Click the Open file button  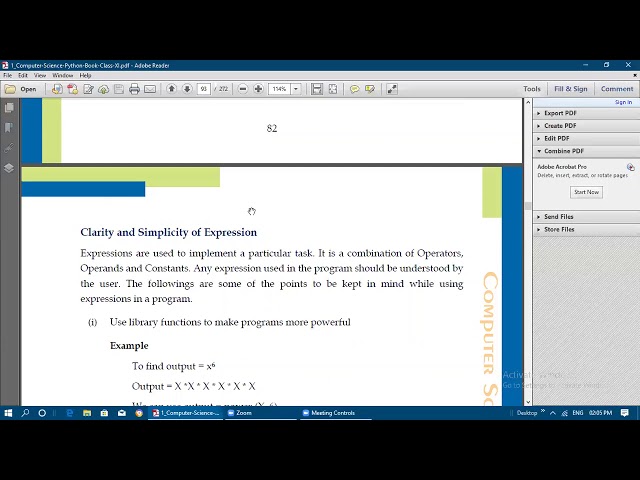(20, 89)
